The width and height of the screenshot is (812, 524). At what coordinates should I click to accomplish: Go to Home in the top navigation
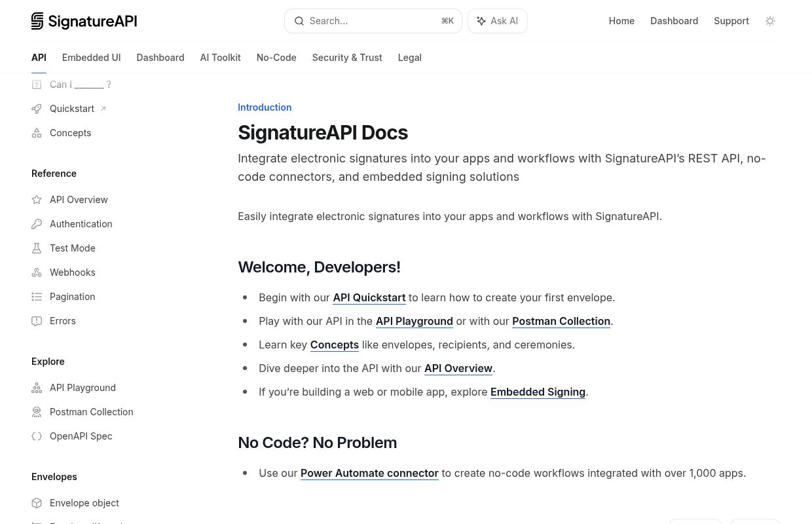pos(621,21)
